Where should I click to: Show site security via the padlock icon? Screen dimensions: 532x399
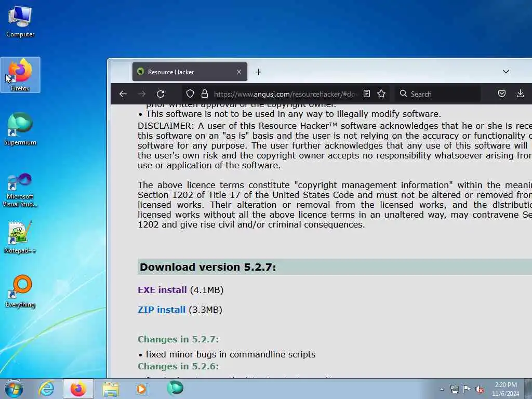pos(205,94)
